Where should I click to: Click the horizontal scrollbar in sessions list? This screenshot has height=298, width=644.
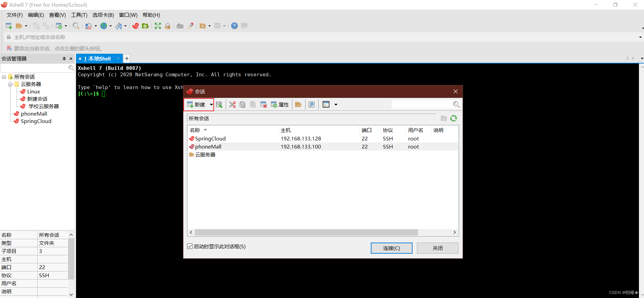coord(306,232)
